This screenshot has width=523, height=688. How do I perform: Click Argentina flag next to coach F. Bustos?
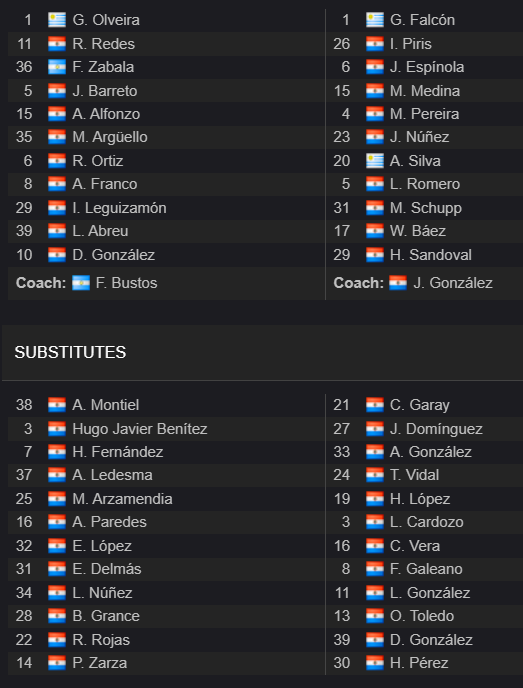[81, 283]
